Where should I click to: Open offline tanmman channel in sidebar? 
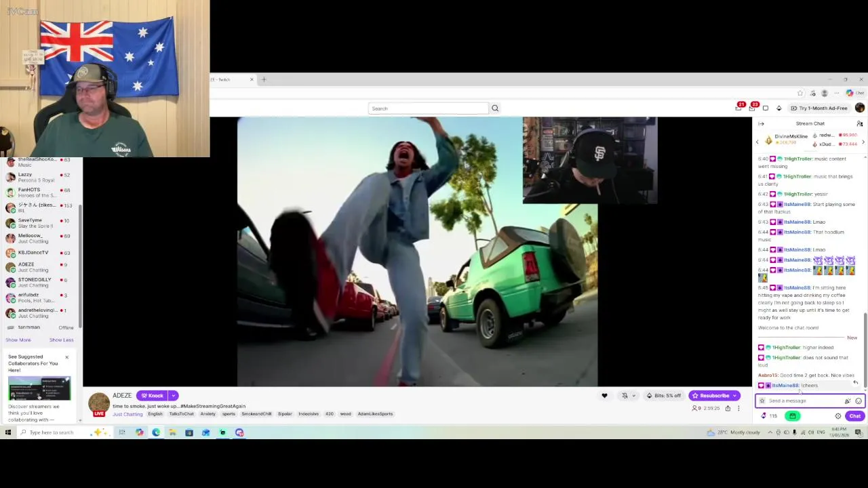(x=39, y=327)
